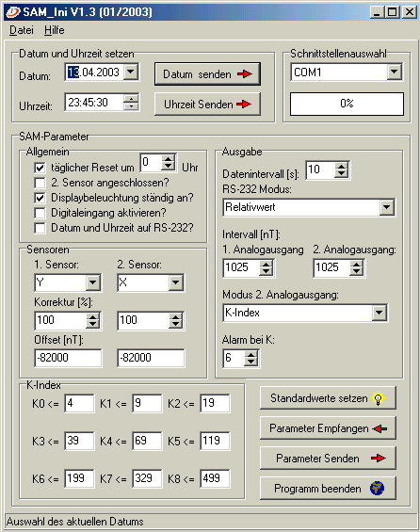Image resolution: width=420 pixels, height=532 pixels.
Task: Click the globe icon on Programm beenden
Action: [377, 489]
